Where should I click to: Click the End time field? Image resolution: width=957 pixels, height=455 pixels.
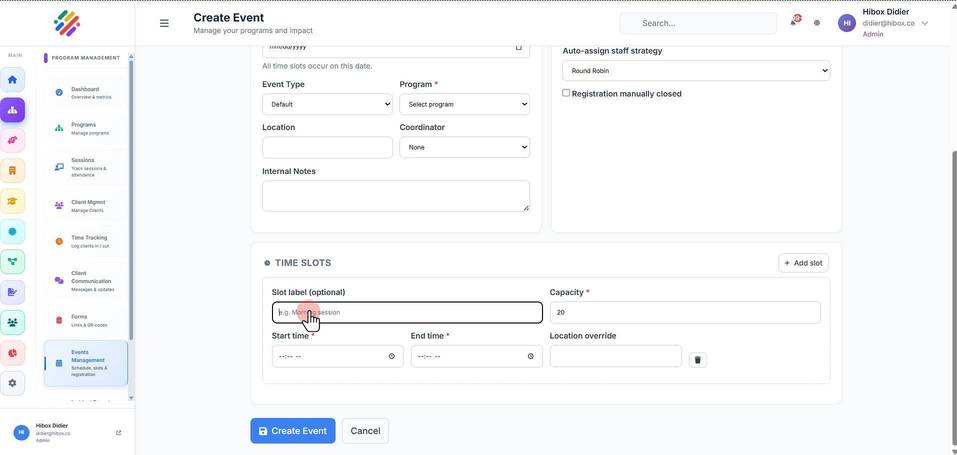[x=477, y=356]
